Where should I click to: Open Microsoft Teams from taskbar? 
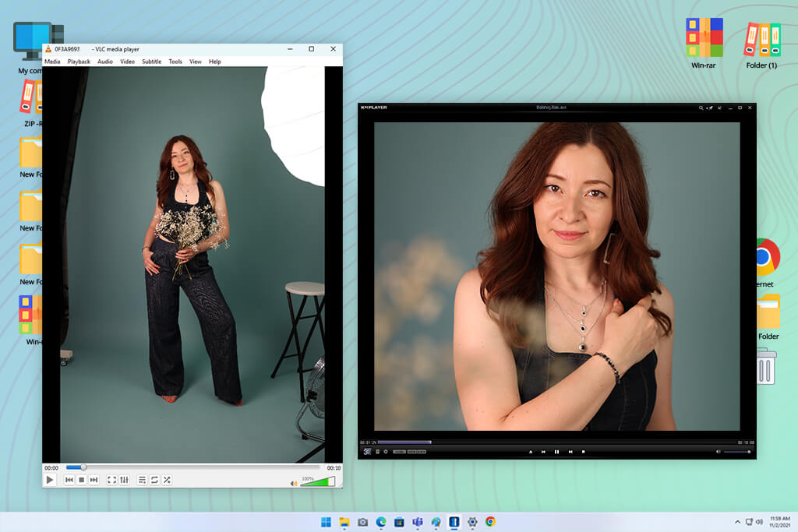tap(418, 522)
